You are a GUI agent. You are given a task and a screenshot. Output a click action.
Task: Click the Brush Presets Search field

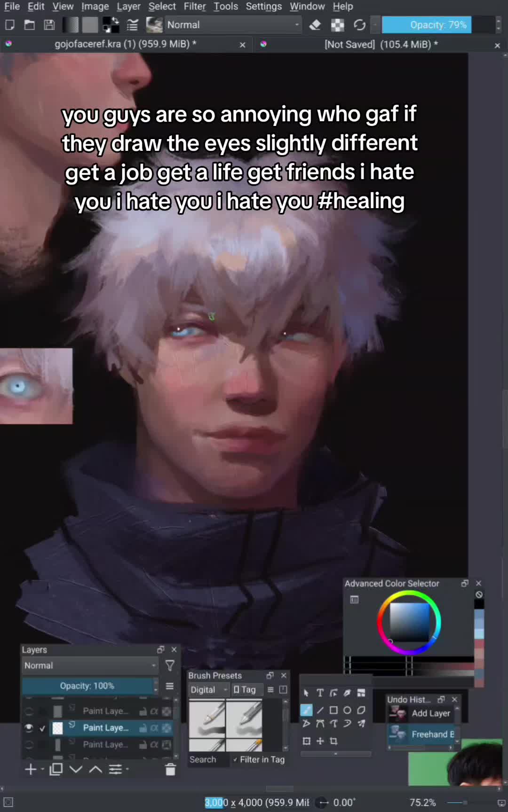pyautogui.click(x=208, y=759)
